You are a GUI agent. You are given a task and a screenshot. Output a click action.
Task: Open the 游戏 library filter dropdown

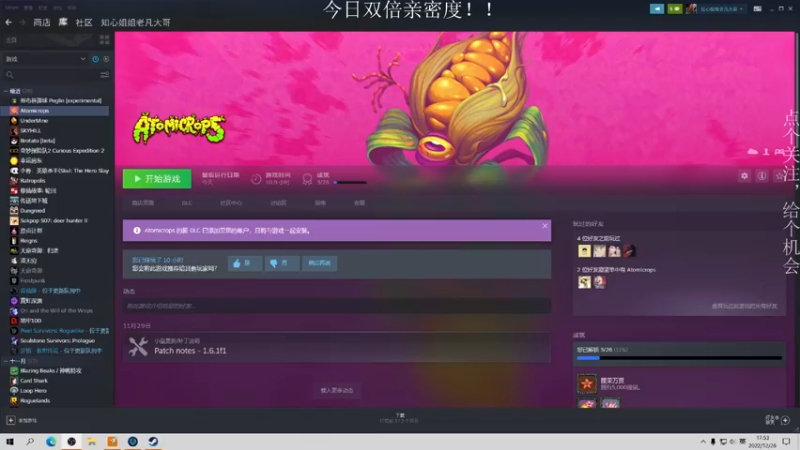coord(45,59)
